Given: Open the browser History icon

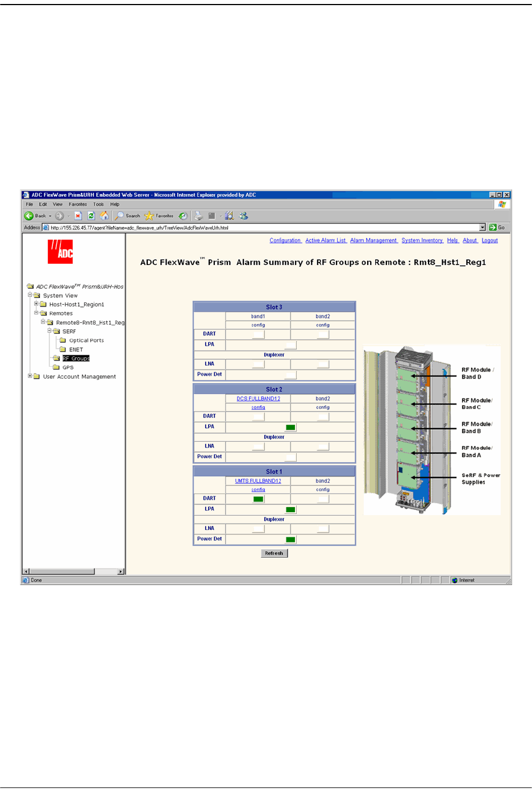Looking at the screenshot, I should tap(182, 216).
